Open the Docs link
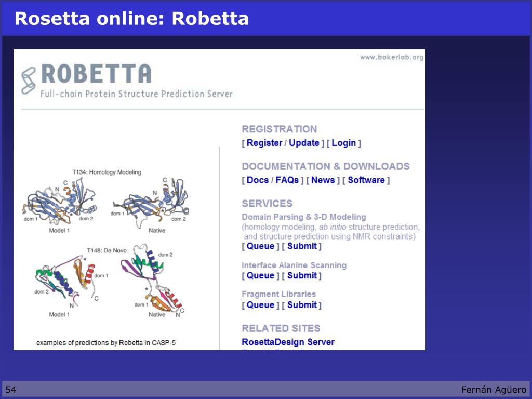Viewport: 532px width, 399px height. (258, 180)
